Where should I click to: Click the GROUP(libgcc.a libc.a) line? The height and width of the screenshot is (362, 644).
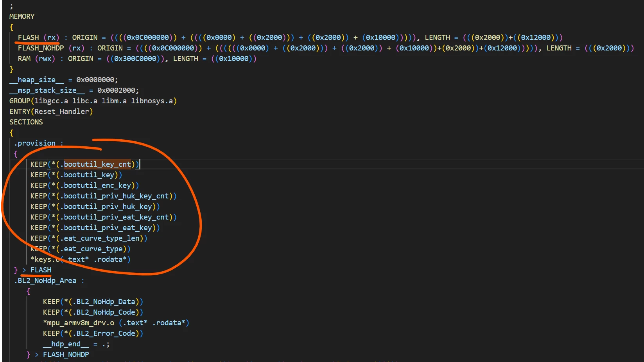(x=93, y=101)
